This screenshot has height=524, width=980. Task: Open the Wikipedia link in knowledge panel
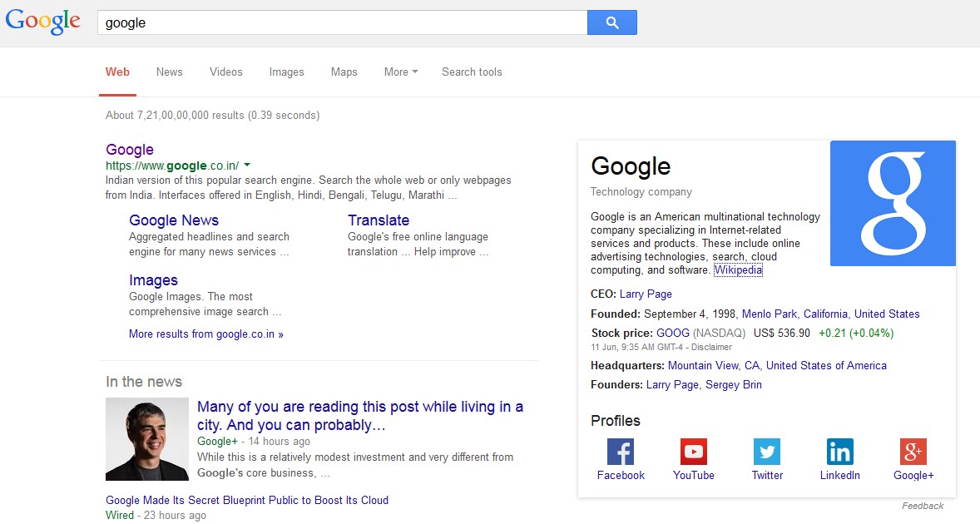(x=738, y=269)
